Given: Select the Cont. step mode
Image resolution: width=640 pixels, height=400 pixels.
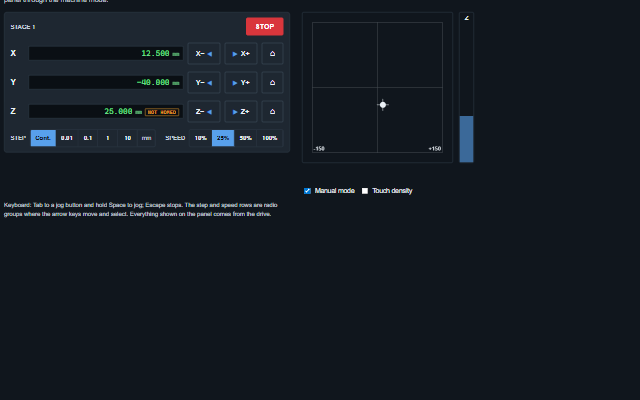Looking at the screenshot, I should (x=43, y=138).
